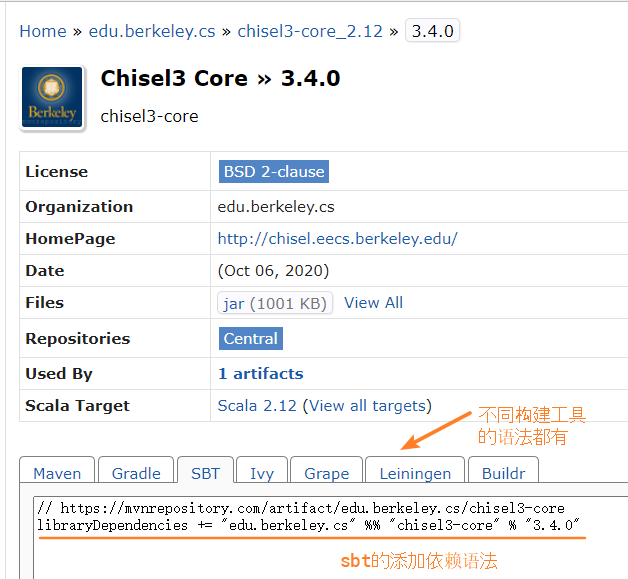Screen dimensions: 628x579
Task: Click the 3.4.0 version breadcrumb badge
Action: click(432, 31)
